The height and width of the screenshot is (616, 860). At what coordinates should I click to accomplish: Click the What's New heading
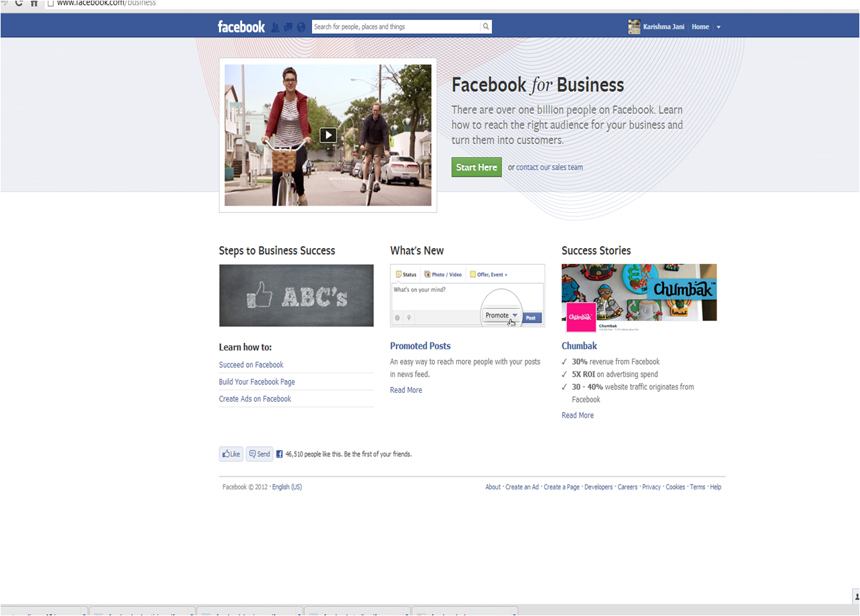(417, 251)
